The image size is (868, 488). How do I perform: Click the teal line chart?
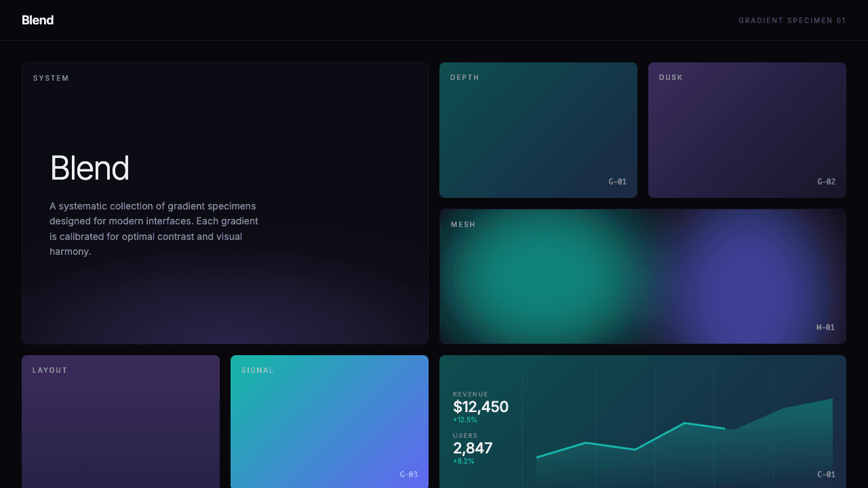pos(631,441)
